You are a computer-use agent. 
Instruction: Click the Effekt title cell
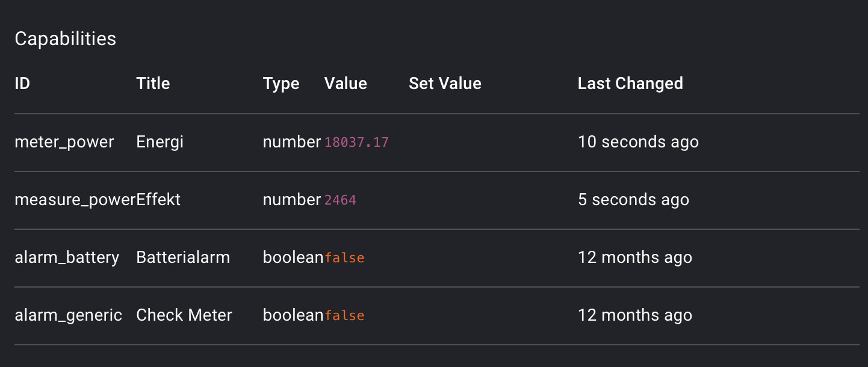159,200
